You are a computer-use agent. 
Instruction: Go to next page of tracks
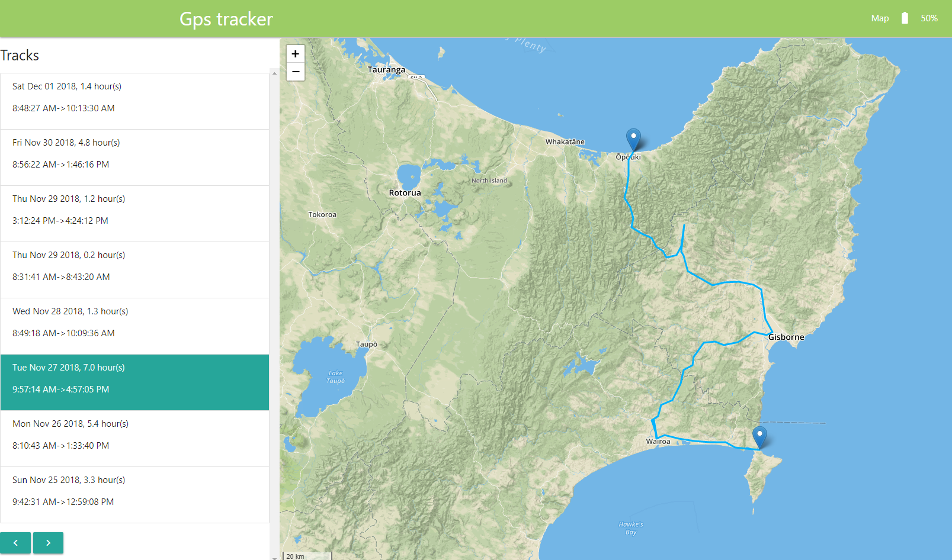pos(48,543)
